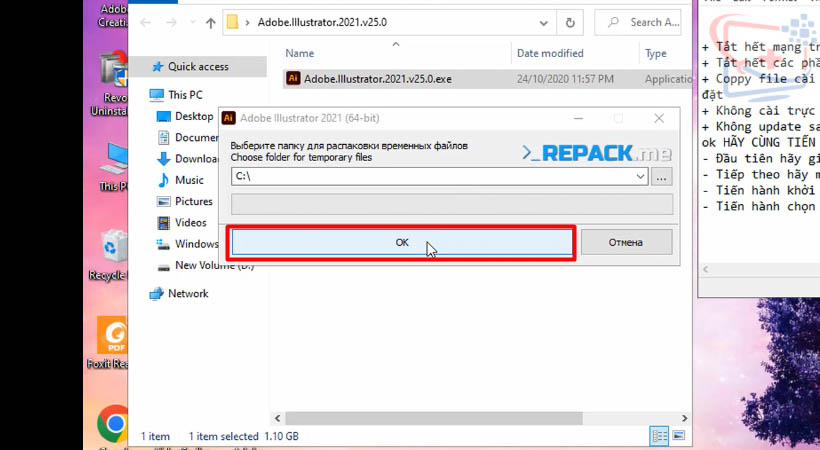
Task: Open Google Chrome desktop shortcut
Action: coord(114,424)
